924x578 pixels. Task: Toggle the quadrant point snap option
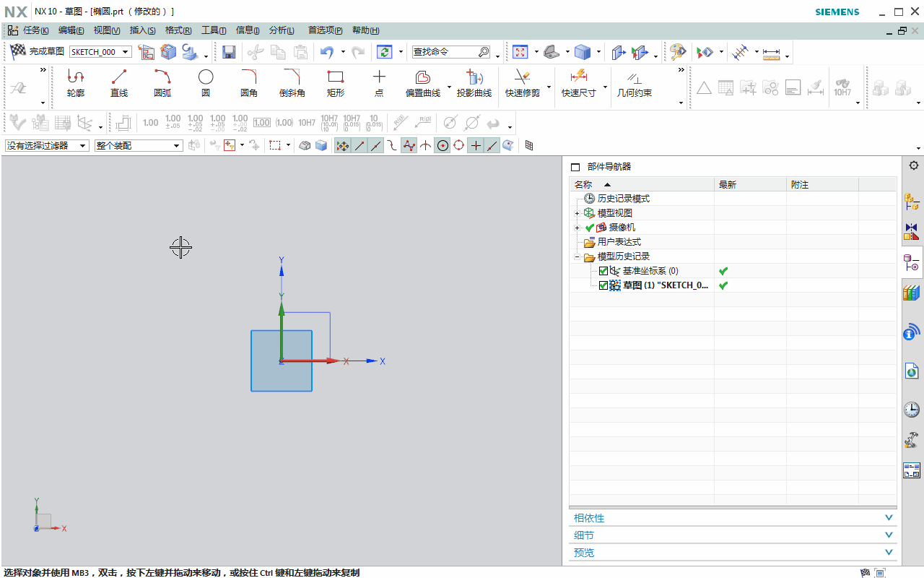pyautogui.click(x=458, y=145)
